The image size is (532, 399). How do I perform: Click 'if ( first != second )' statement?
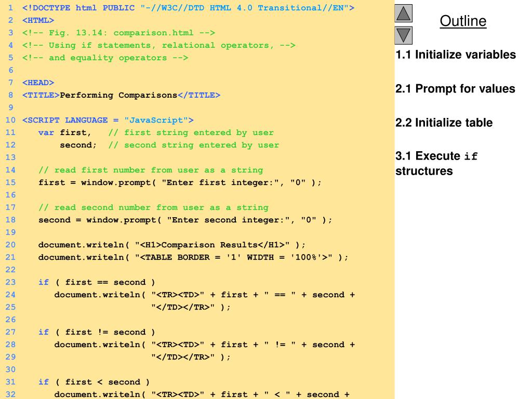pos(97,332)
